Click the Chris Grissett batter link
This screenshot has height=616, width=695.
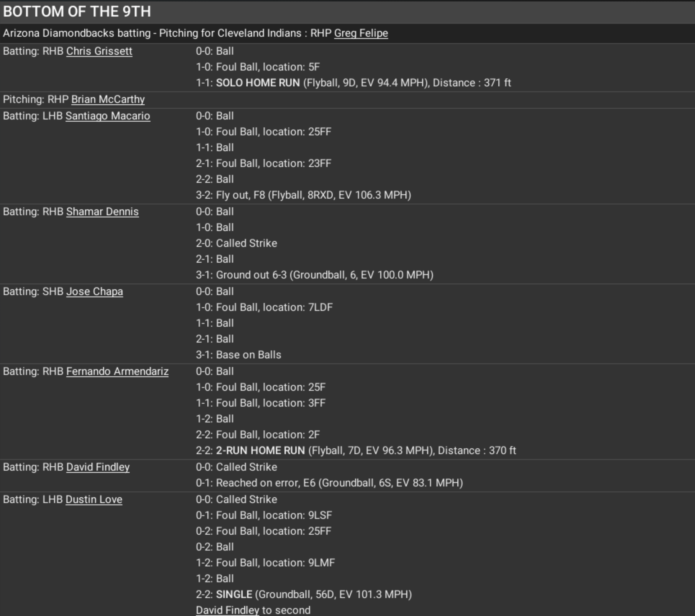(x=99, y=51)
